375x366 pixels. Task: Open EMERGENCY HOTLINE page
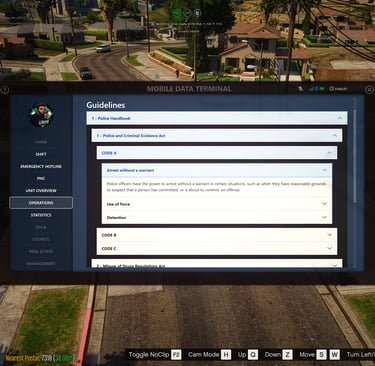click(41, 166)
